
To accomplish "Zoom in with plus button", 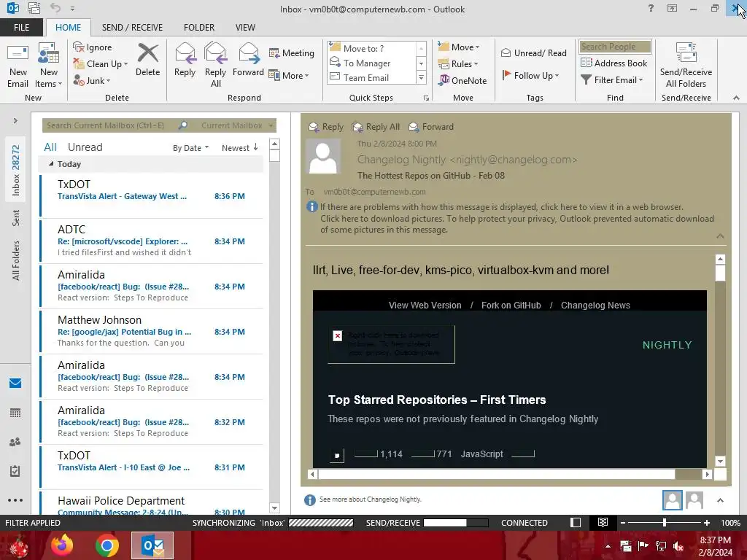I will pyautogui.click(x=707, y=523).
